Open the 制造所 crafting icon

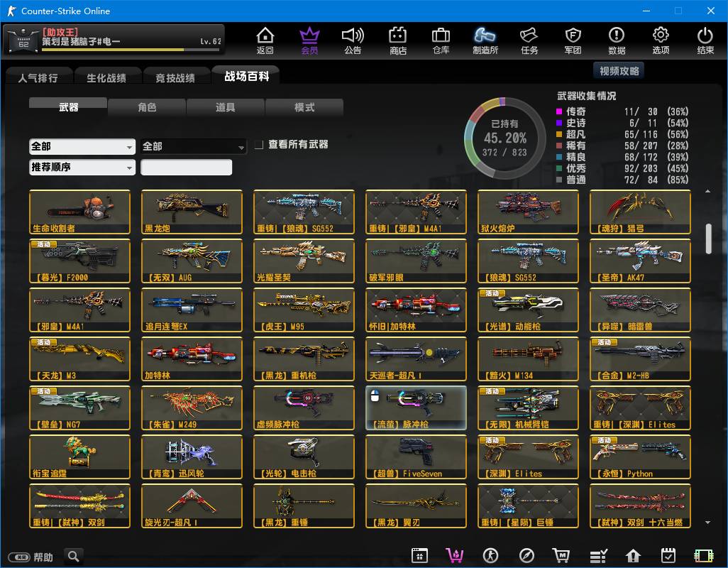tap(485, 41)
